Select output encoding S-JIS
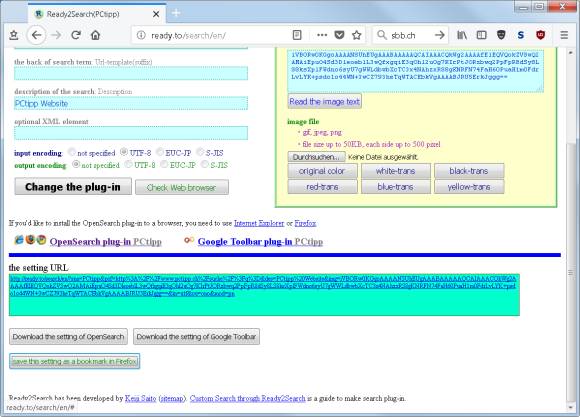This screenshot has width=580, height=417. 205,164
